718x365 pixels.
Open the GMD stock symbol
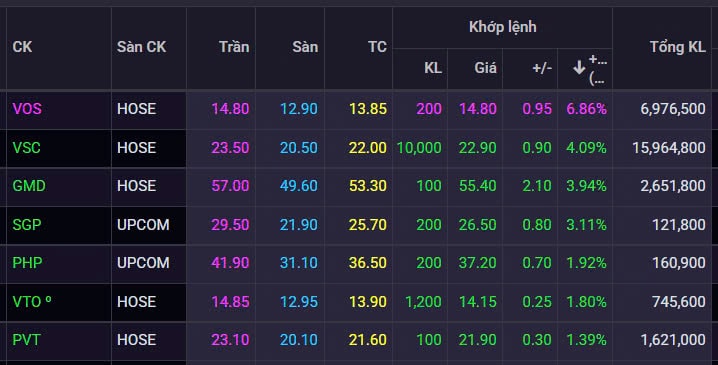(29, 186)
